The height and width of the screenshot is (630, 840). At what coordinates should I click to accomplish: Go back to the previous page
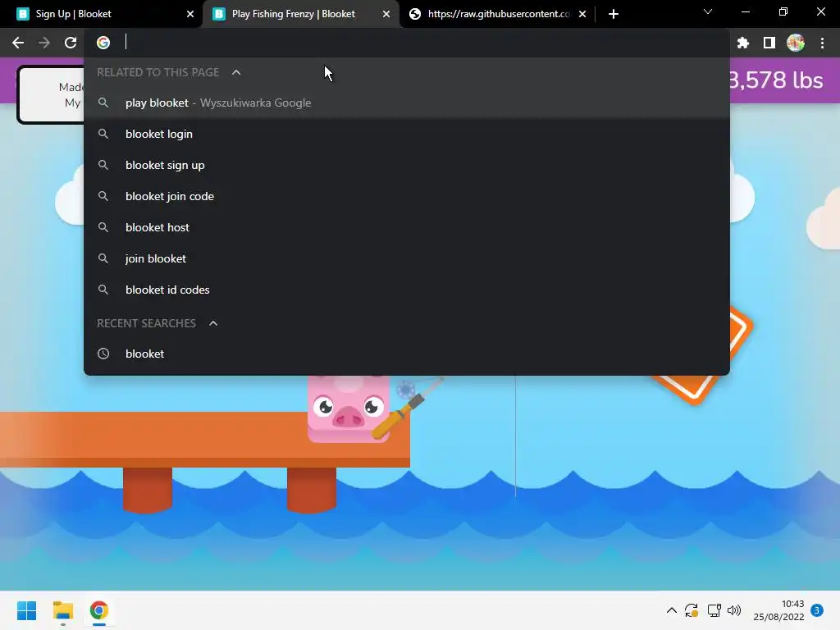click(18, 43)
